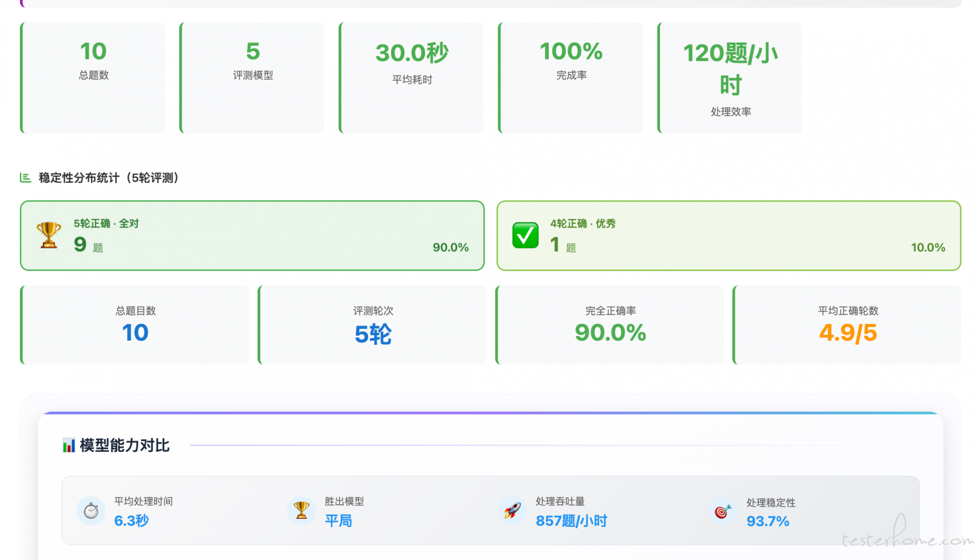Click the 5轮正确 · 全对 panel
975x560 pixels.
coord(252,236)
